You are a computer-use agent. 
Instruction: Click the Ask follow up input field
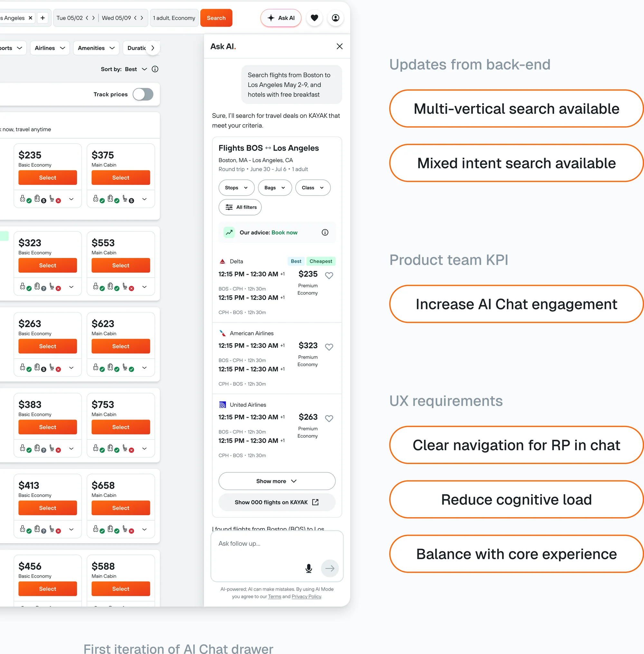coord(277,556)
